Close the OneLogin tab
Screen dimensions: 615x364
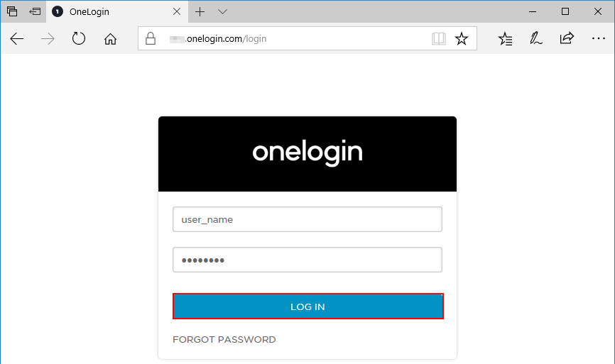tap(178, 11)
